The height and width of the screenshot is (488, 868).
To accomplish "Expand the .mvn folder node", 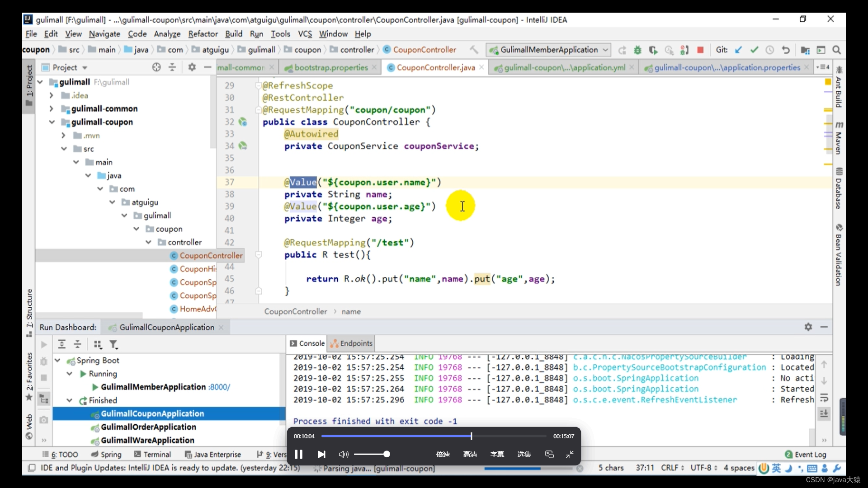I will tap(63, 136).
